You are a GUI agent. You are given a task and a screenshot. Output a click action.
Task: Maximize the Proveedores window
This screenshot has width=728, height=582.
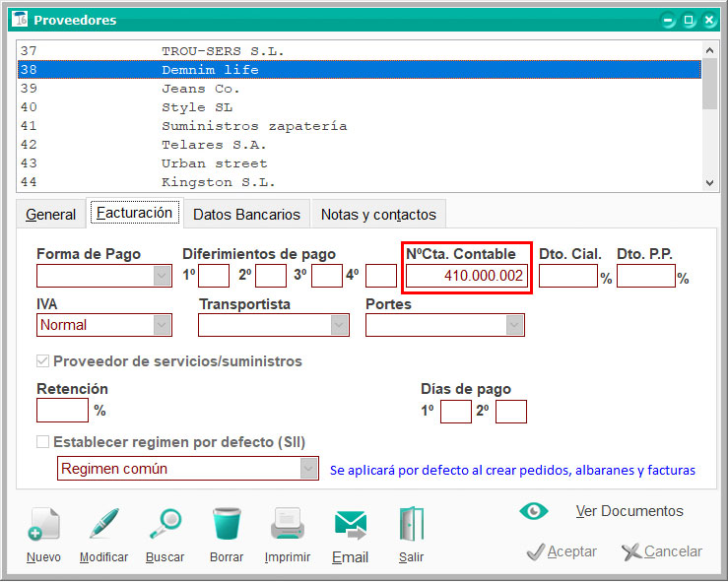click(689, 20)
